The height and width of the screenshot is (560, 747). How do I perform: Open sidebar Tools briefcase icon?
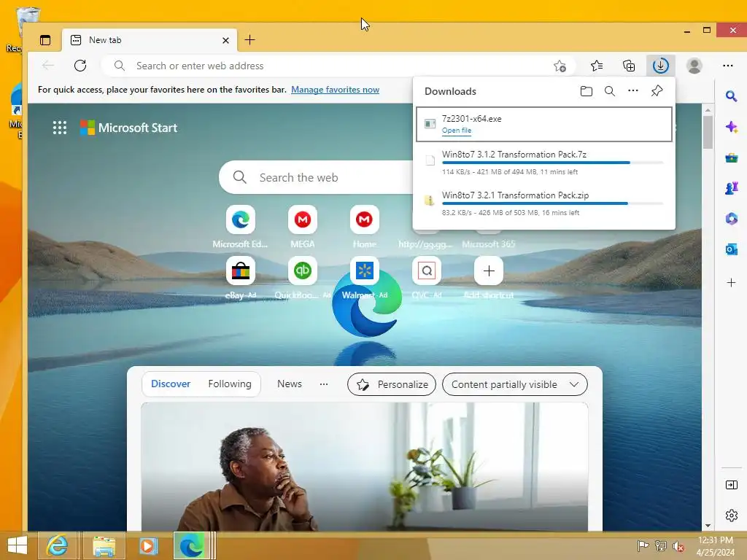(x=731, y=157)
